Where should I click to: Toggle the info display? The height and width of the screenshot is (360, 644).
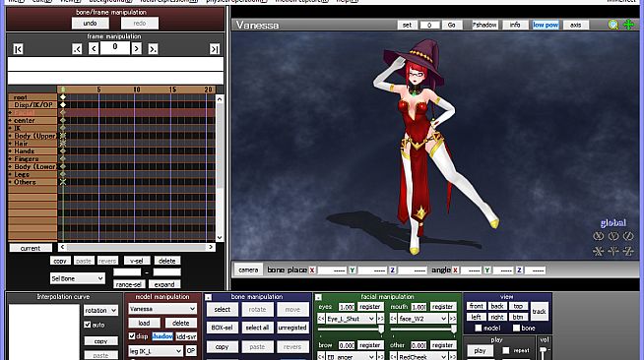[x=515, y=25]
